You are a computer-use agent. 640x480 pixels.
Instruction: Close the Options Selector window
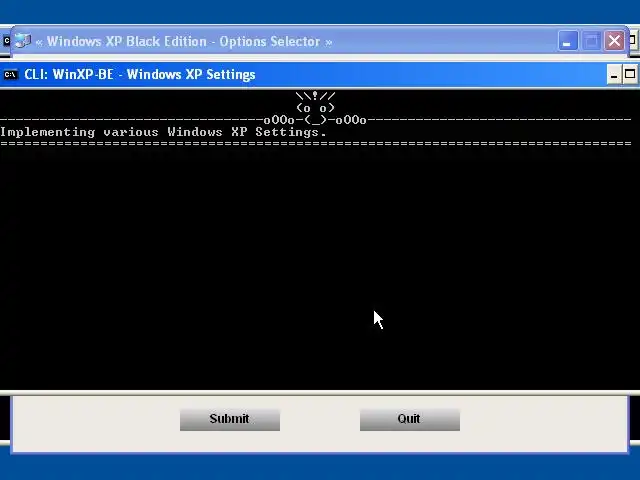tap(614, 41)
